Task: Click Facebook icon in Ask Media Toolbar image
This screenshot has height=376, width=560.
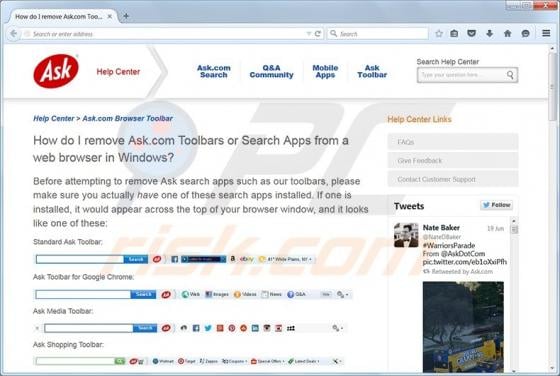Action: (x=196, y=328)
